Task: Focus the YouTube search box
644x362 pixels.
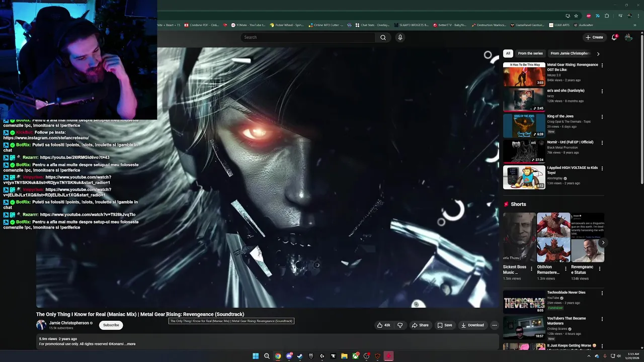Action: pos(308,37)
